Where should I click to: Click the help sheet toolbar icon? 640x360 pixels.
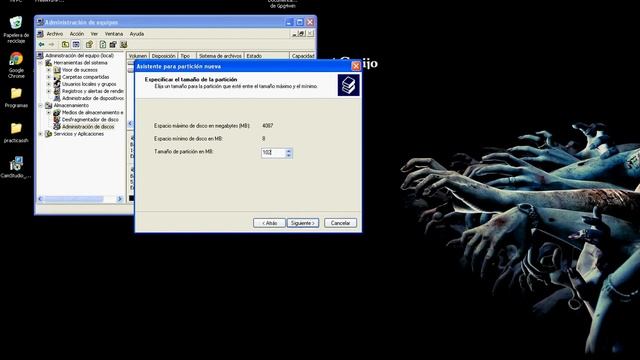pyautogui.click(x=103, y=44)
